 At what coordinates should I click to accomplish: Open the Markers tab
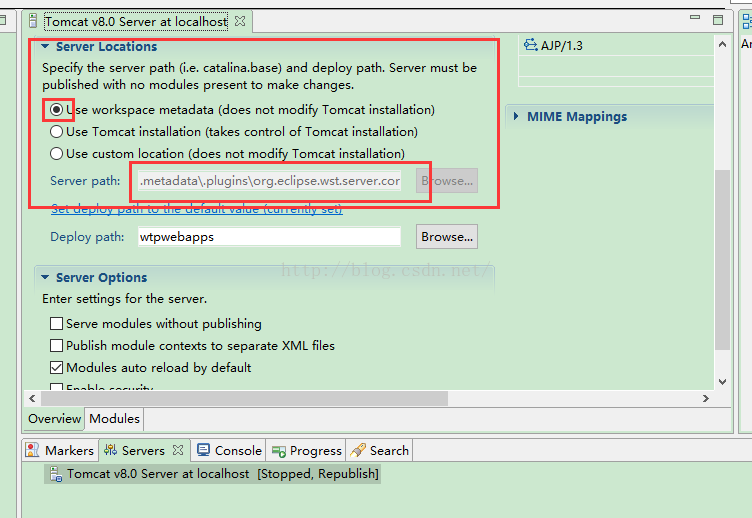point(60,450)
